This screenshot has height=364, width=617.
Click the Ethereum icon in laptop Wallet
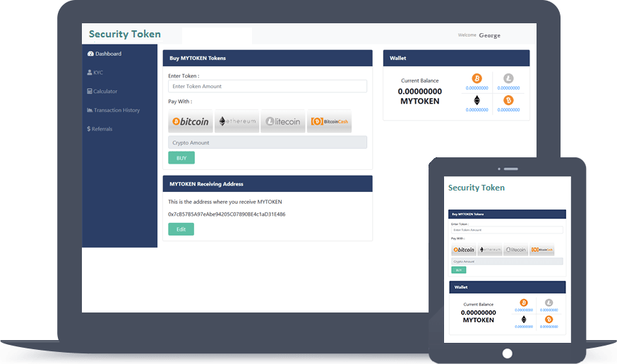tap(477, 100)
